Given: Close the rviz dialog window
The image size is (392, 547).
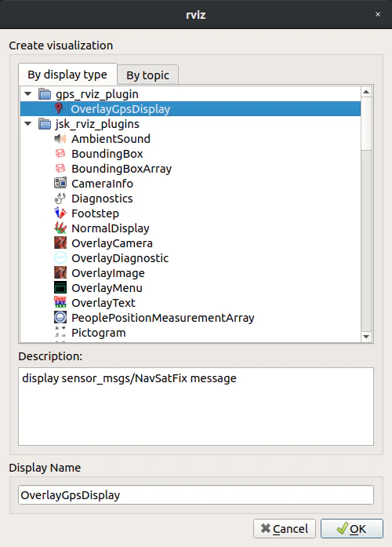Looking at the screenshot, I should click(378, 14).
